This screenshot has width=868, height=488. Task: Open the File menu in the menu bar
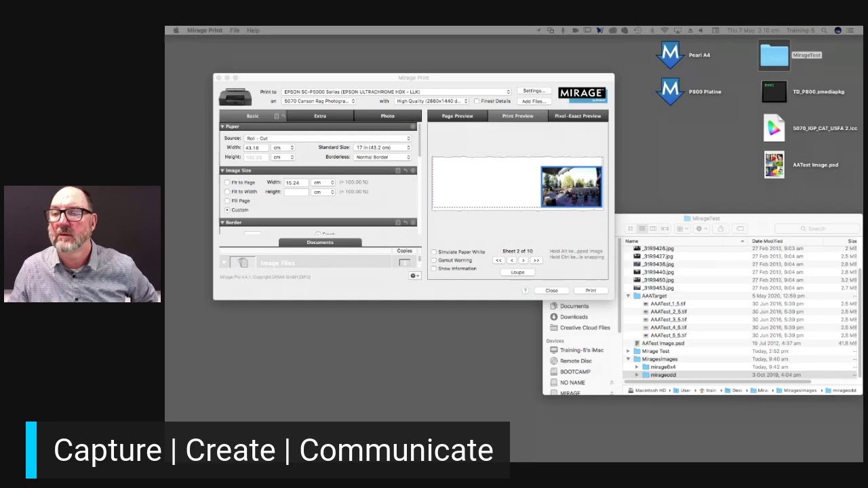[235, 30]
